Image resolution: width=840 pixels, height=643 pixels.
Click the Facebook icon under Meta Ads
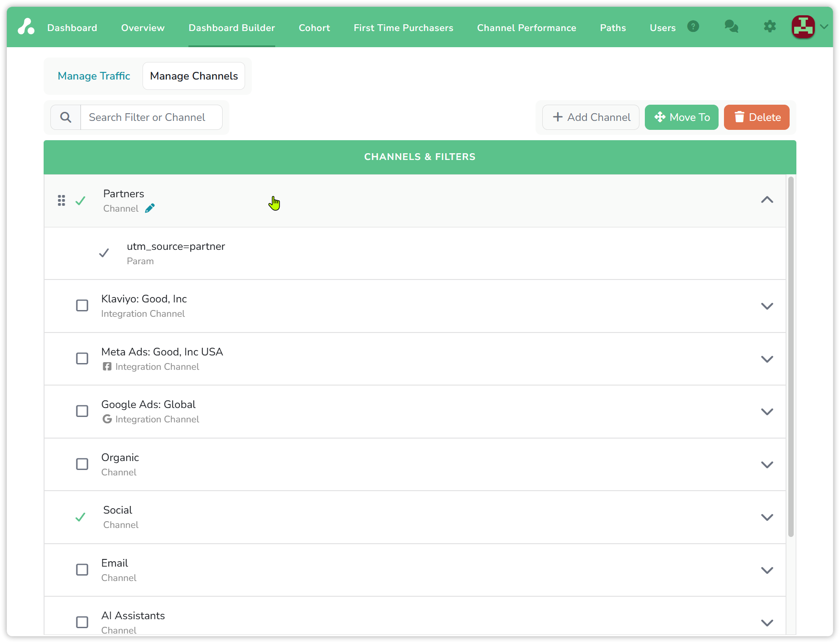pos(107,367)
